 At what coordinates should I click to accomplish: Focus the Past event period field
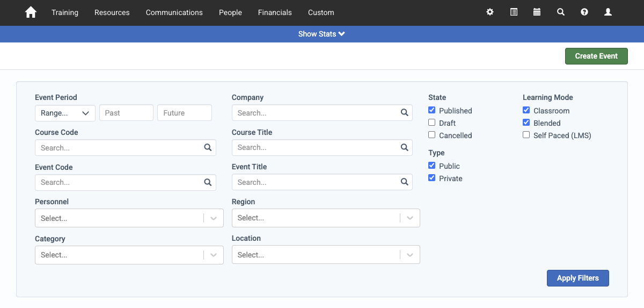[x=126, y=113]
